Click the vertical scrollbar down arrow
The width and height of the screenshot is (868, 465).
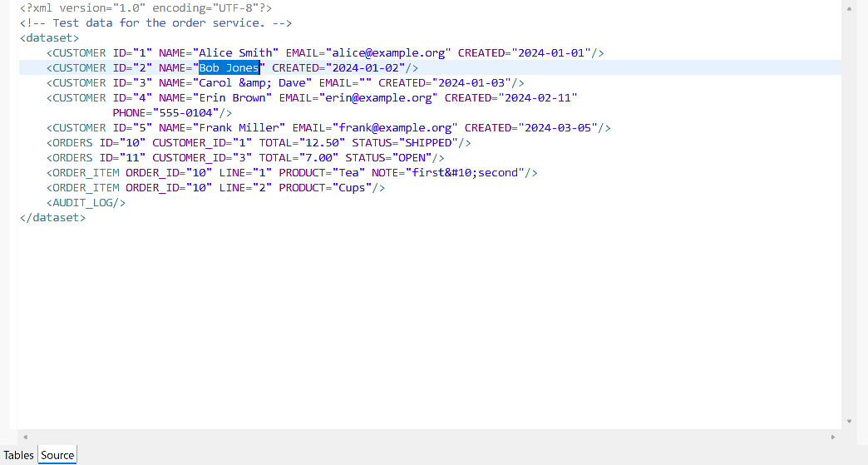[849, 421]
